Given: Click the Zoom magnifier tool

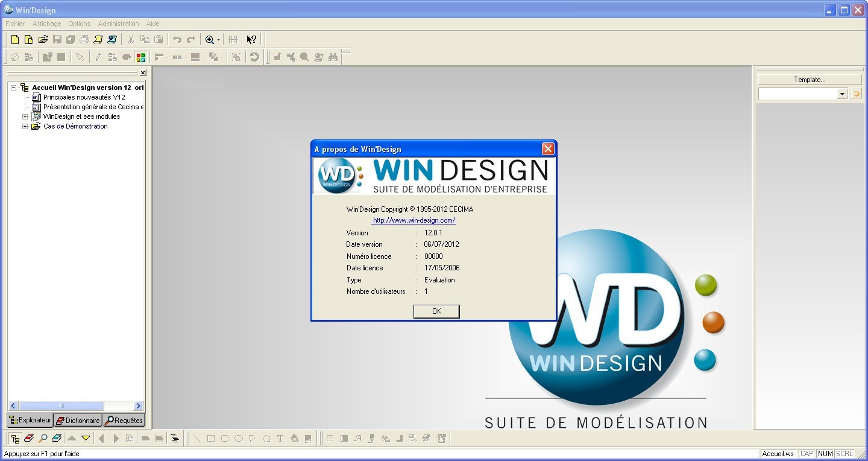Looking at the screenshot, I should (x=209, y=40).
